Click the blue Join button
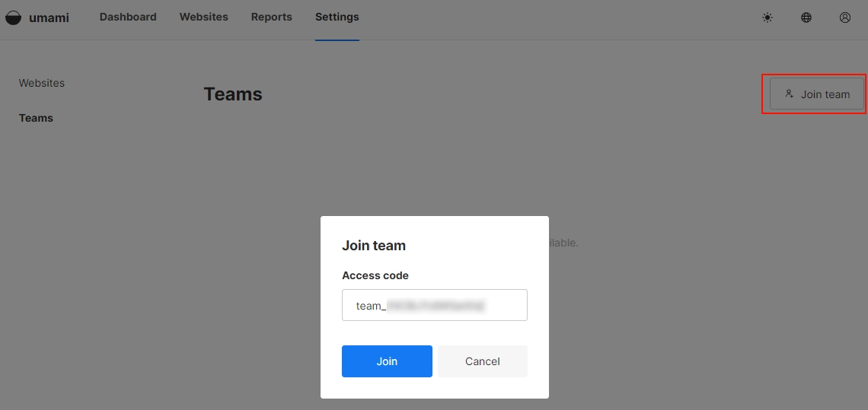 [x=387, y=361]
